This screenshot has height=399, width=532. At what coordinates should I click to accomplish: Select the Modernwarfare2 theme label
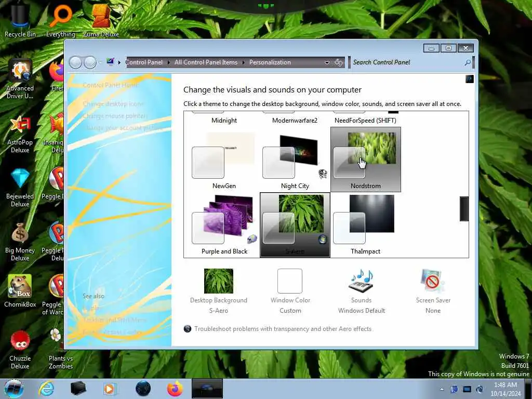(x=295, y=121)
